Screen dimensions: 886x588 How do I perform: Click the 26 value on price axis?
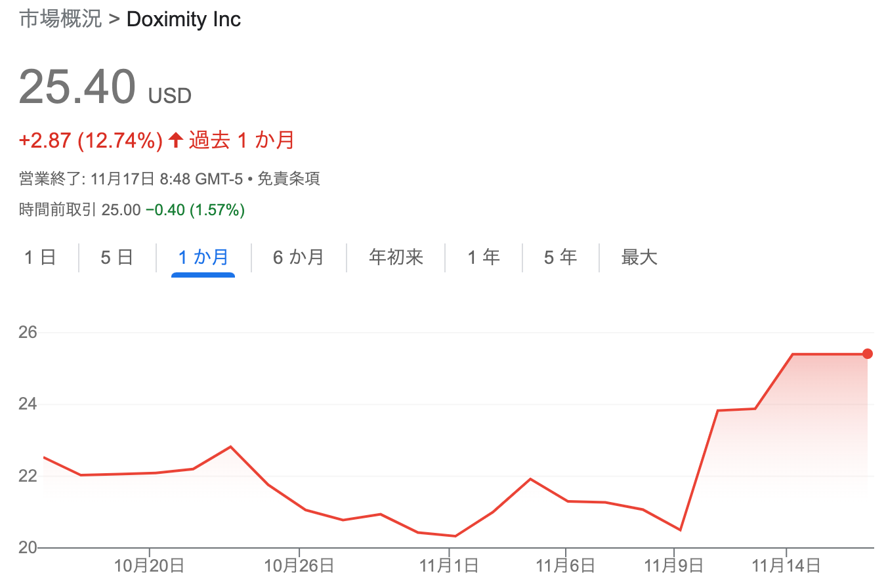click(x=28, y=333)
